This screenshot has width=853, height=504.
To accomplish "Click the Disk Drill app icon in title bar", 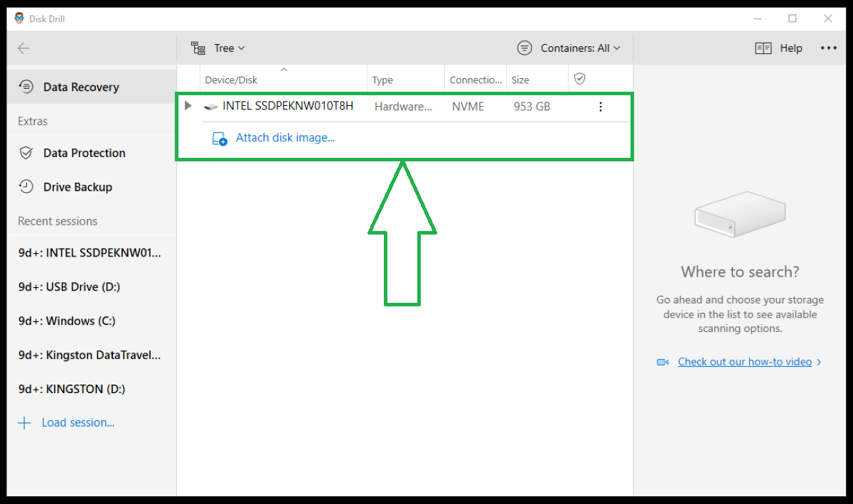I will pos(19,18).
